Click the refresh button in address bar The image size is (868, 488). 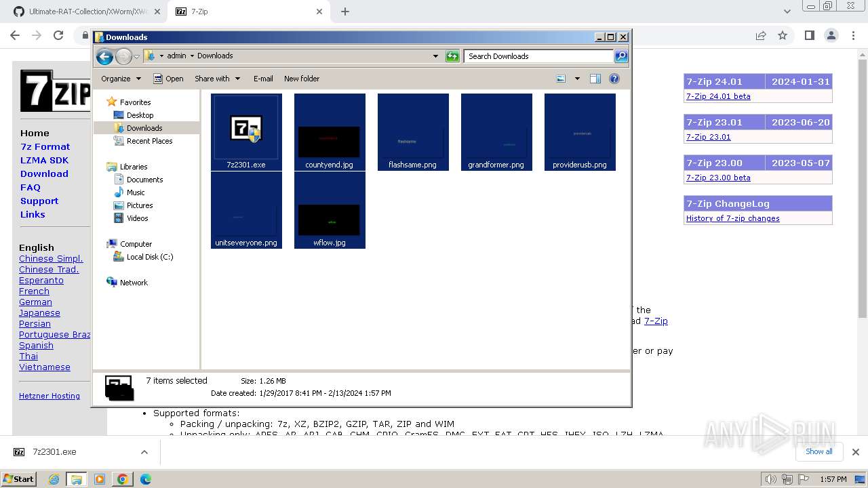[x=452, y=56]
